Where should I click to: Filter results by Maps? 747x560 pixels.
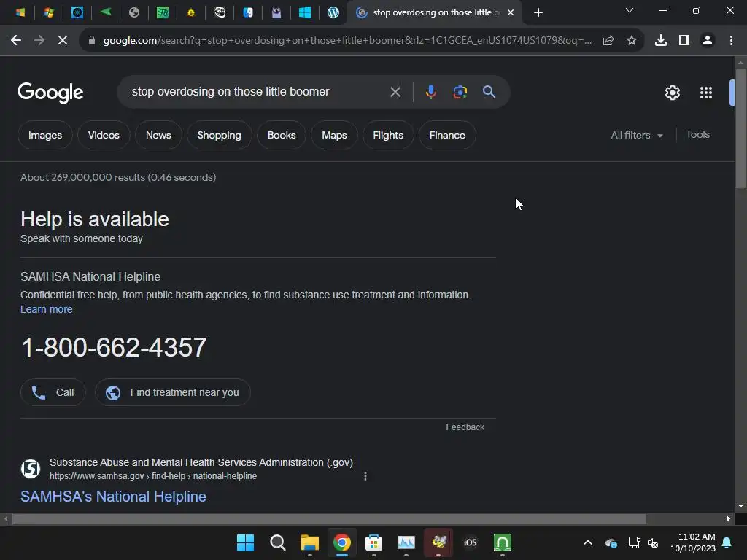[x=334, y=135]
